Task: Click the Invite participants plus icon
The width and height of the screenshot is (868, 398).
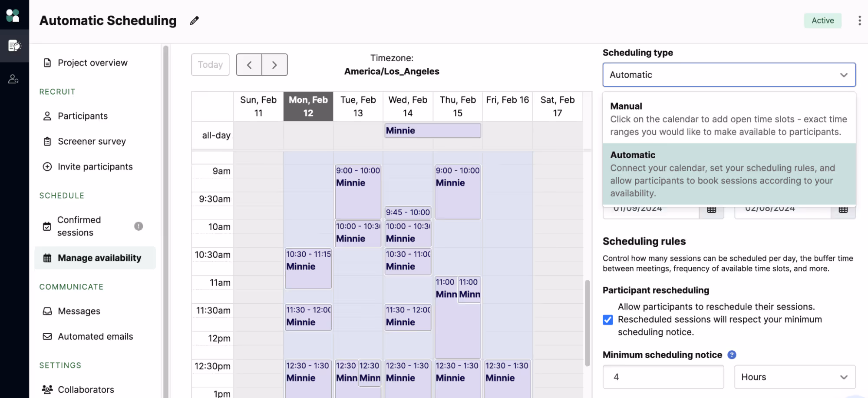Action: click(x=47, y=166)
